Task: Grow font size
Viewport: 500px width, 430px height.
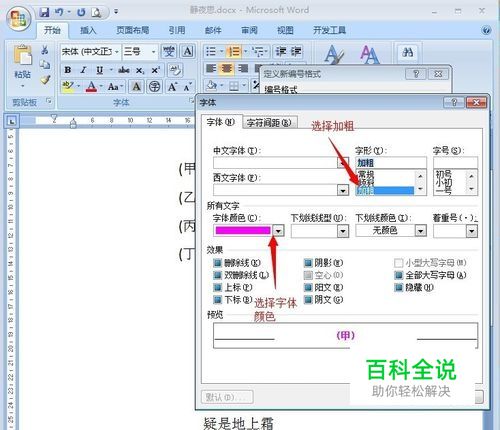Action: coord(172,87)
